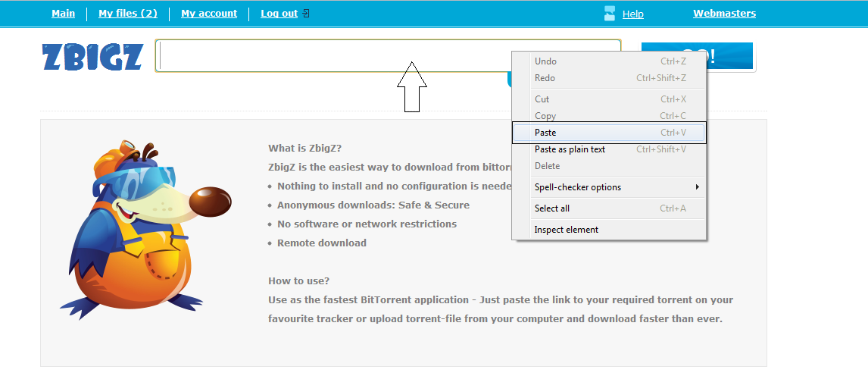This screenshot has width=868, height=376.
Task: Open My files (2) link
Action: pos(128,14)
